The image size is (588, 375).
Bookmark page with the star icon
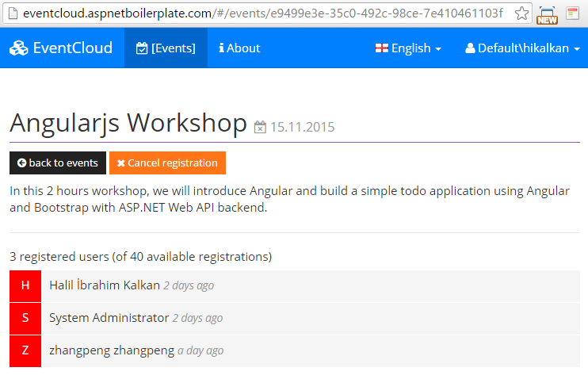pyautogui.click(x=521, y=13)
